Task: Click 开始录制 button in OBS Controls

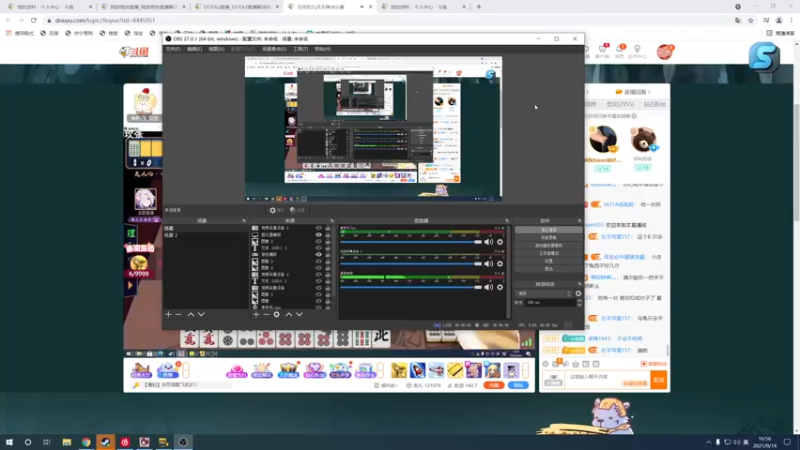Action: 548,238
